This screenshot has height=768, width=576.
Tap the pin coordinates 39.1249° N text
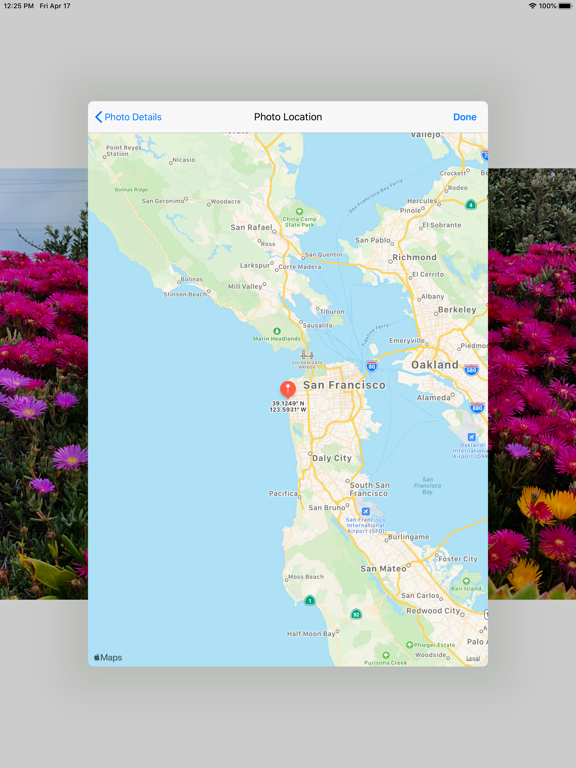coord(288,404)
